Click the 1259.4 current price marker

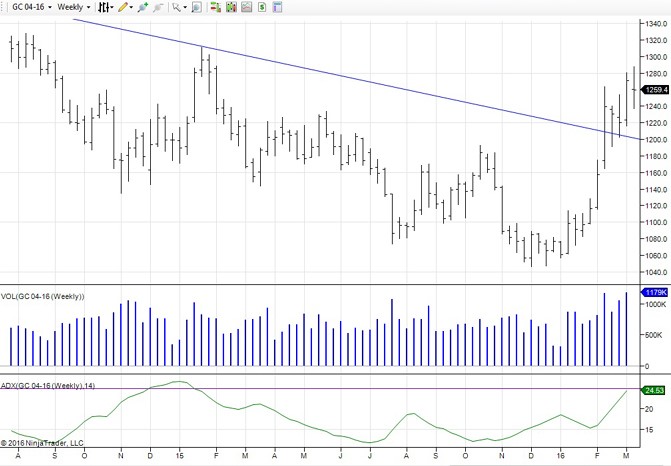[x=656, y=90]
